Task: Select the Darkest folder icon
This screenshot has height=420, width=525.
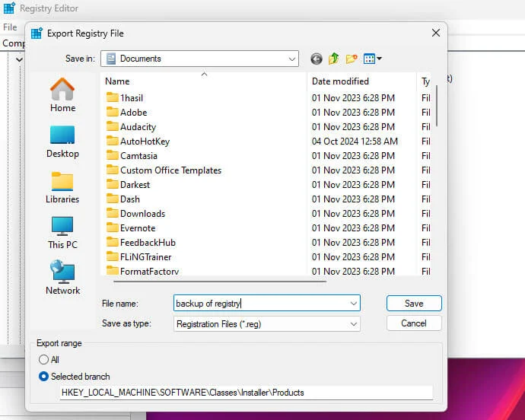Action: [113, 184]
